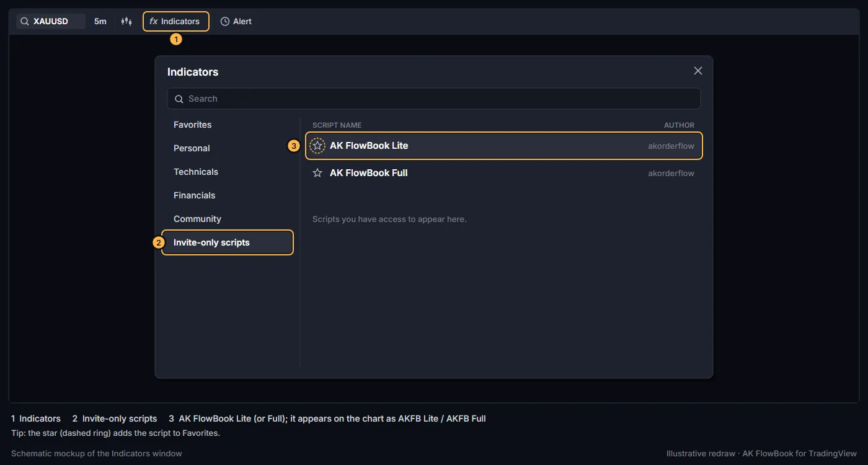The width and height of the screenshot is (868, 465).
Task: Favorite AK FlowBook Lite with its star
Action: coord(317,146)
